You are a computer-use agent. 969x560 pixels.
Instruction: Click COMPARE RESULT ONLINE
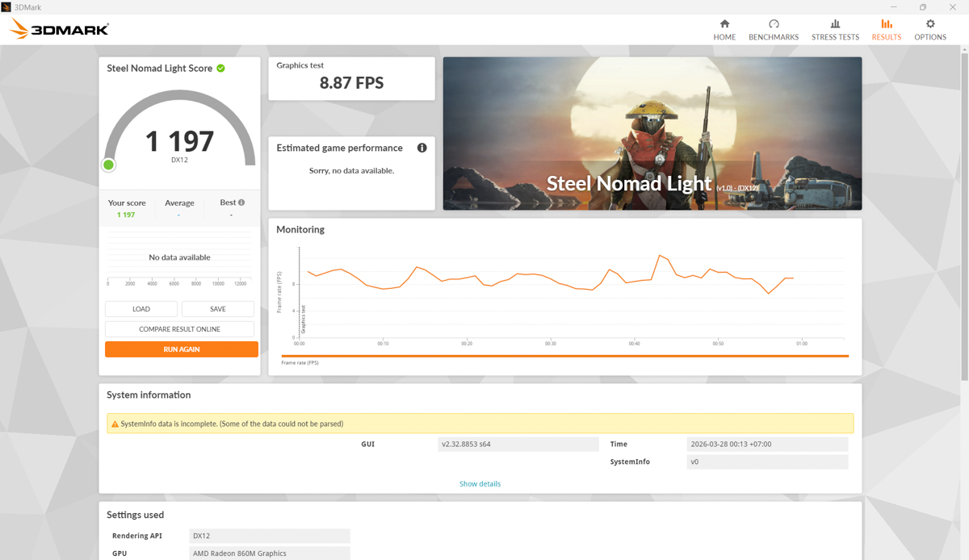pyautogui.click(x=179, y=328)
